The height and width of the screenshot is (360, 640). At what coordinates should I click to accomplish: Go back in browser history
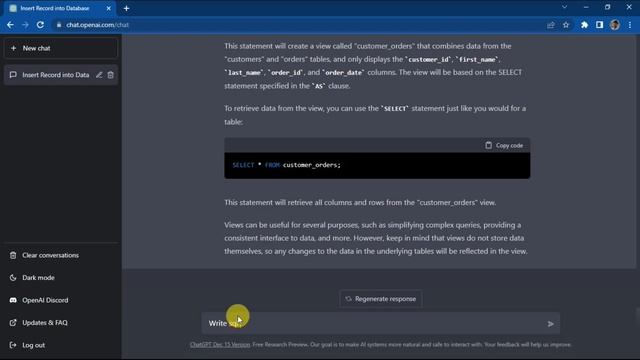point(10,25)
